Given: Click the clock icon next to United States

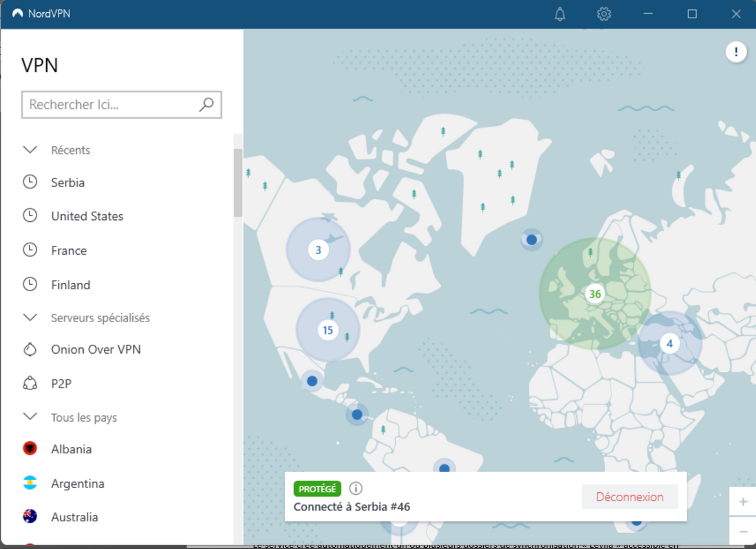Looking at the screenshot, I should coord(30,216).
